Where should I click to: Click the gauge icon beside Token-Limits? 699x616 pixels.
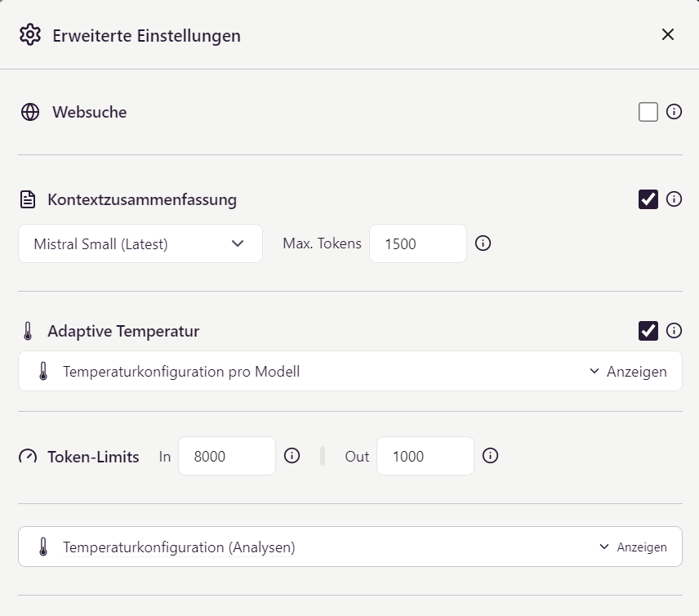(28, 457)
